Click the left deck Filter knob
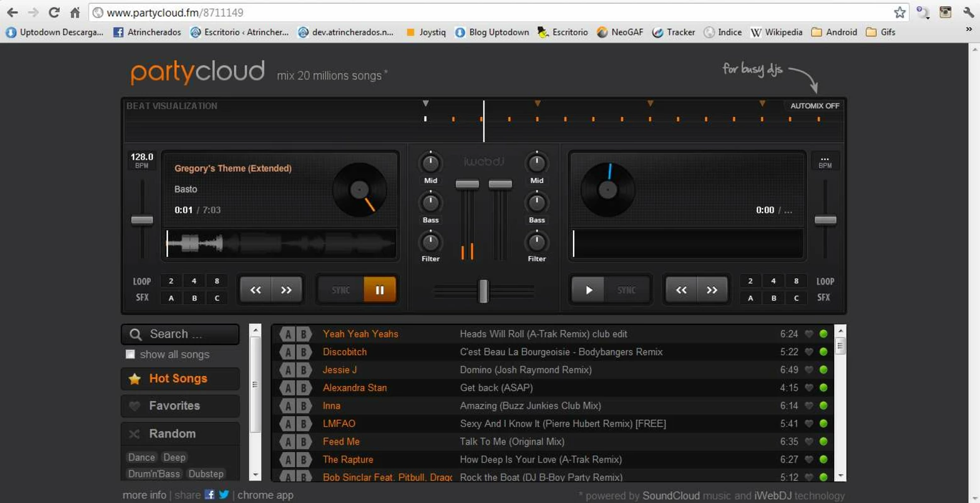The image size is (980, 503). (x=430, y=241)
